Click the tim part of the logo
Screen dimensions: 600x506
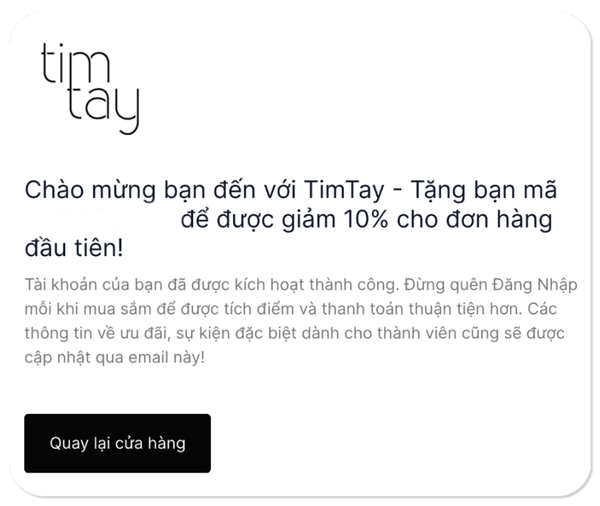tap(75, 64)
